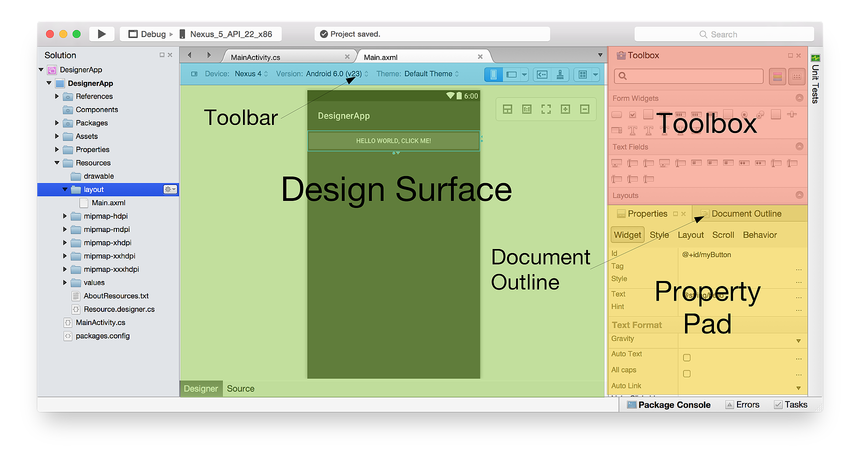Zoom in on the design surface

(x=565, y=110)
